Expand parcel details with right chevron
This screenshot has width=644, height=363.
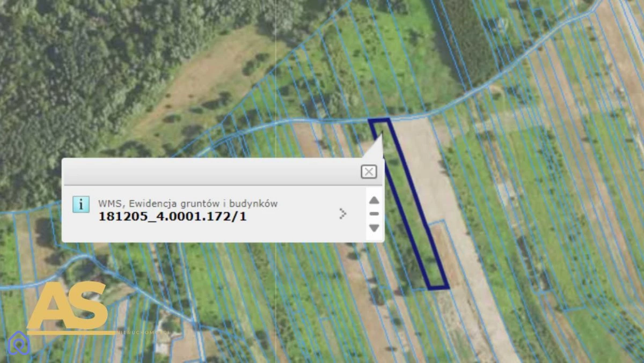(x=343, y=214)
